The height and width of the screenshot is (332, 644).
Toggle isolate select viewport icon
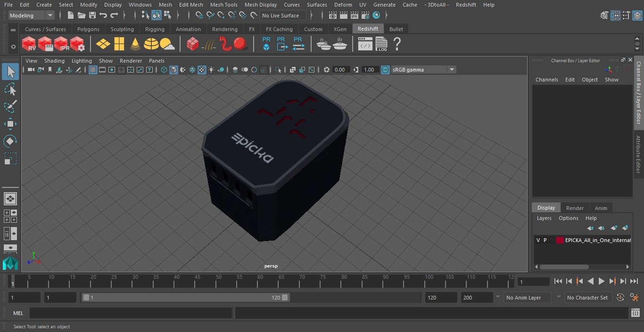coord(278,70)
